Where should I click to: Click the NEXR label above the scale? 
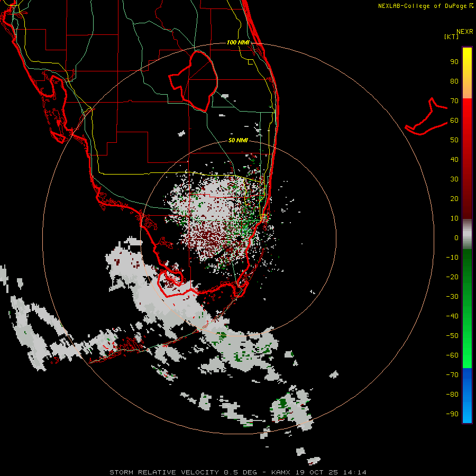point(465,32)
